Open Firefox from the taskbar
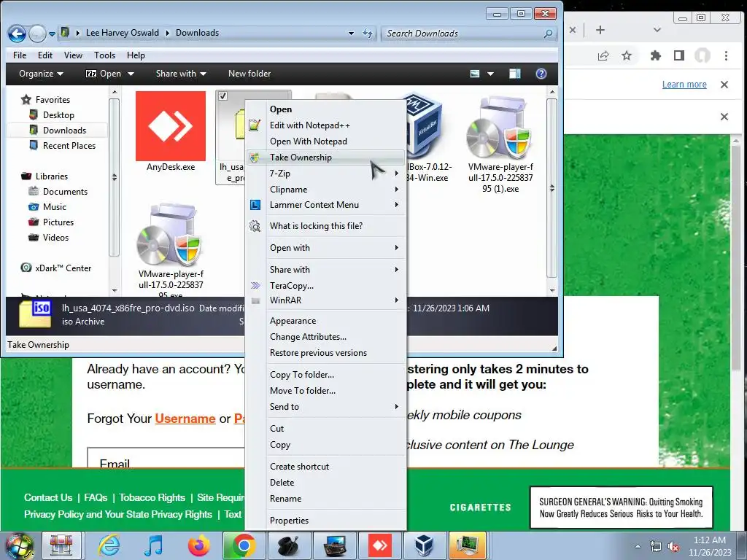Image resolution: width=747 pixels, height=560 pixels. click(x=198, y=545)
